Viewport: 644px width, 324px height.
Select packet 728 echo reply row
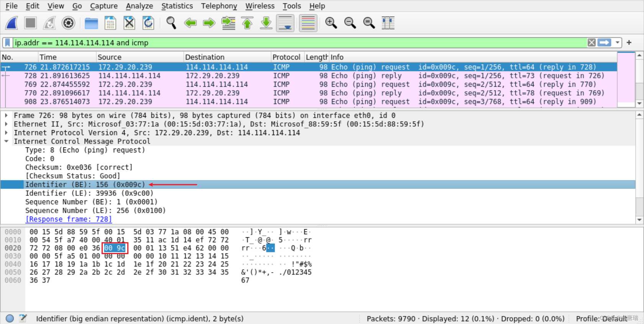309,76
